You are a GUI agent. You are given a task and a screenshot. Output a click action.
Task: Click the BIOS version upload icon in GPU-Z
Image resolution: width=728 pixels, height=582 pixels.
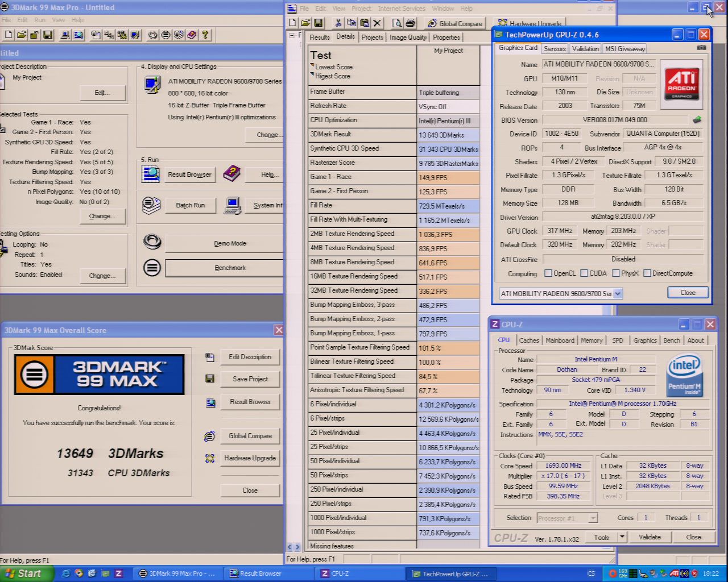click(x=697, y=120)
